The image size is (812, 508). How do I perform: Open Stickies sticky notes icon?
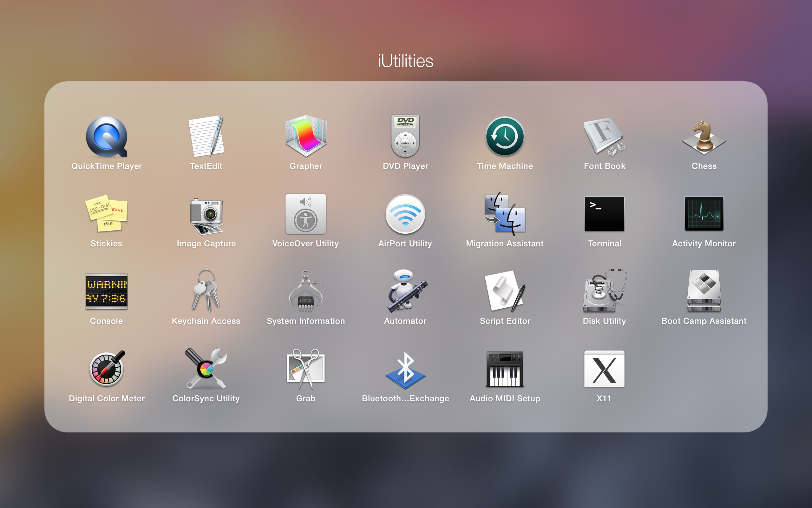[x=106, y=214]
